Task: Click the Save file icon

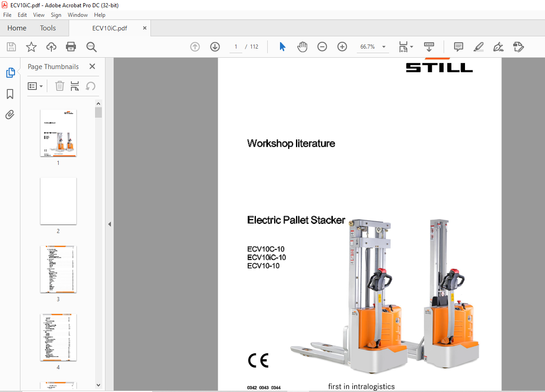Action: click(x=11, y=47)
